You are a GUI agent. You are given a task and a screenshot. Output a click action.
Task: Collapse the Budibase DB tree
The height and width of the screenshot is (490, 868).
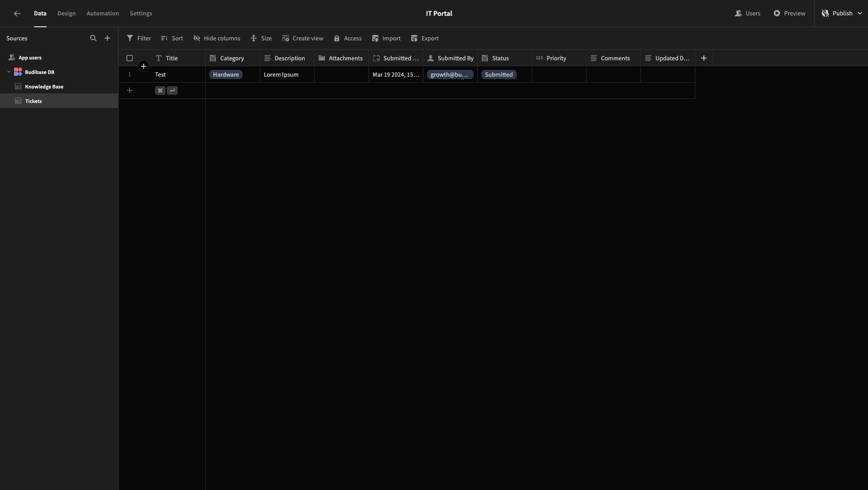click(x=9, y=72)
